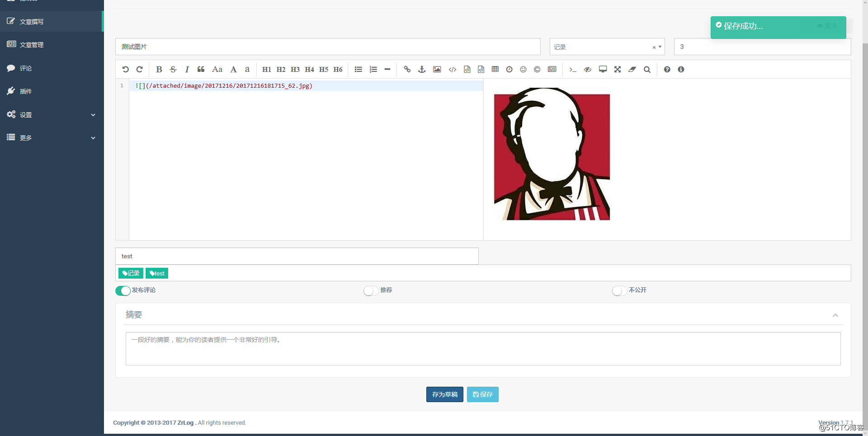Open editor help via question mark icon

[x=667, y=69]
